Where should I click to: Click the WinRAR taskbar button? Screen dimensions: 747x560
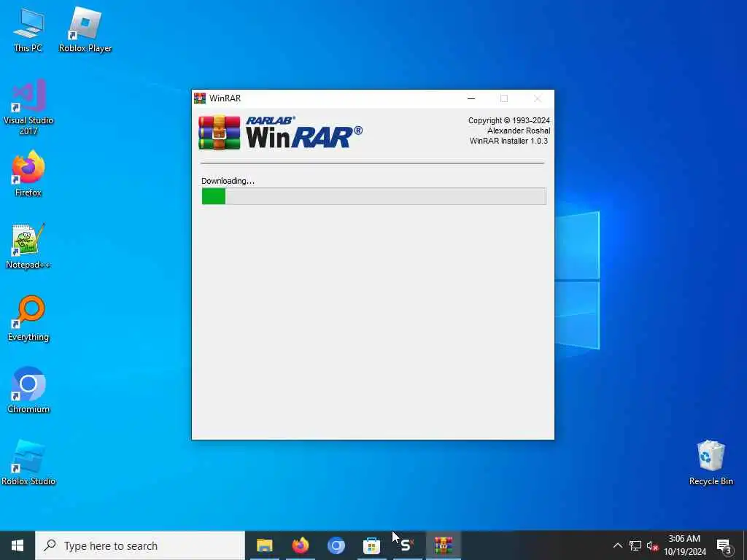(443, 545)
